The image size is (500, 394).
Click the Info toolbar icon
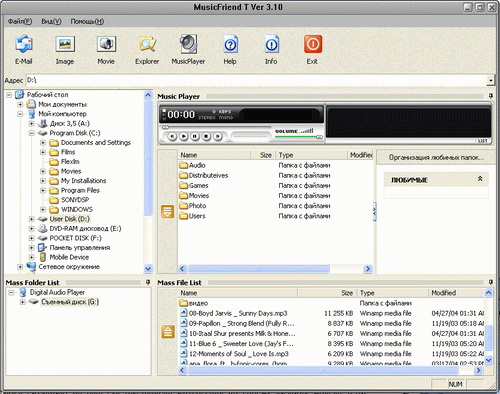tap(271, 44)
